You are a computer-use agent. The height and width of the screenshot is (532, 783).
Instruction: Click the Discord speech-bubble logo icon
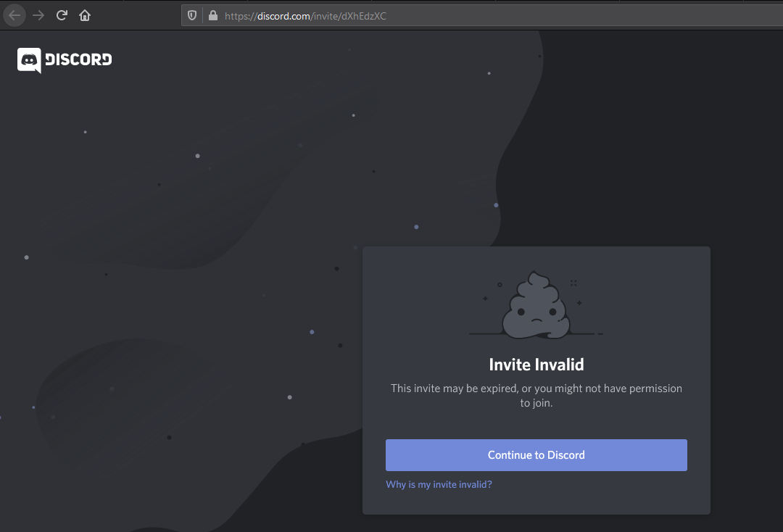pyautogui.click(x=29, y=60)
